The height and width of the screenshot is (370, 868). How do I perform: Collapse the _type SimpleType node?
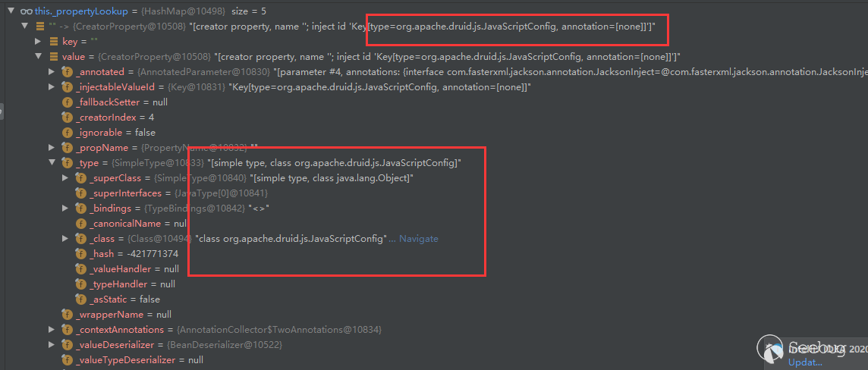[x=52, y=162]
